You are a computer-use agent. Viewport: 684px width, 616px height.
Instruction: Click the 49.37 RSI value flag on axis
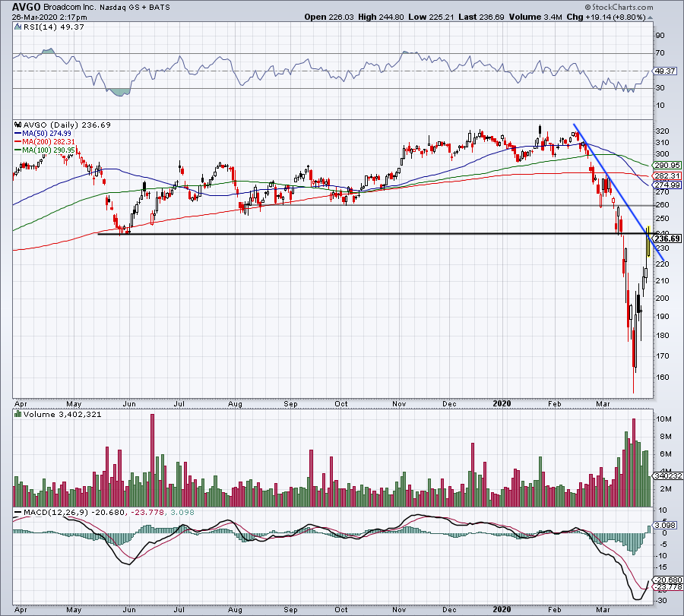coord(664,71)
